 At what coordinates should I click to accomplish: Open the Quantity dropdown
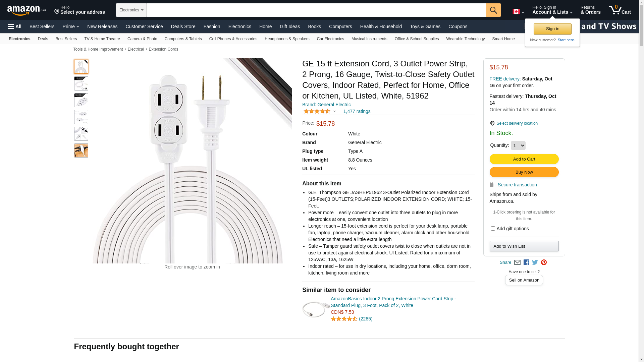click(x=518, y=145)
